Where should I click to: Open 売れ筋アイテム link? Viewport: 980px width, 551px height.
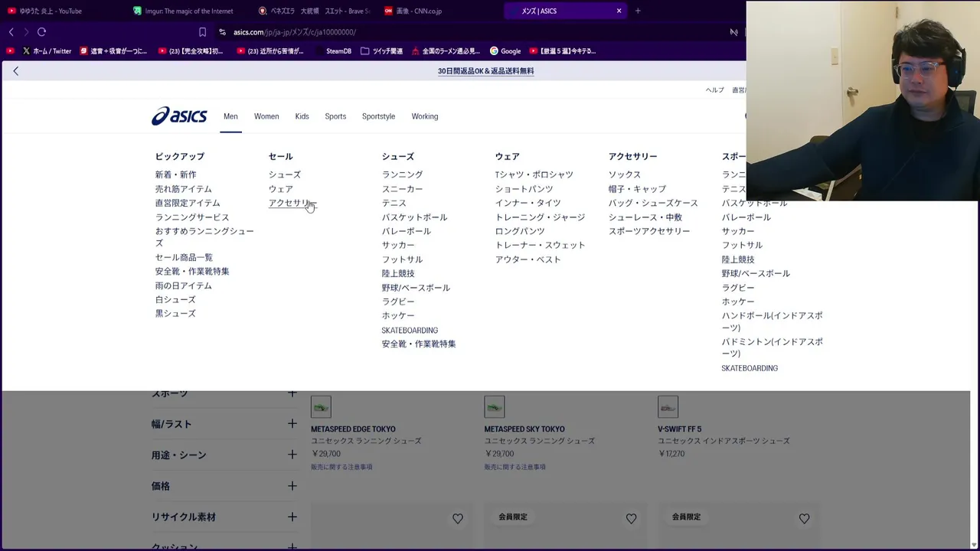(x=183, y=189)
